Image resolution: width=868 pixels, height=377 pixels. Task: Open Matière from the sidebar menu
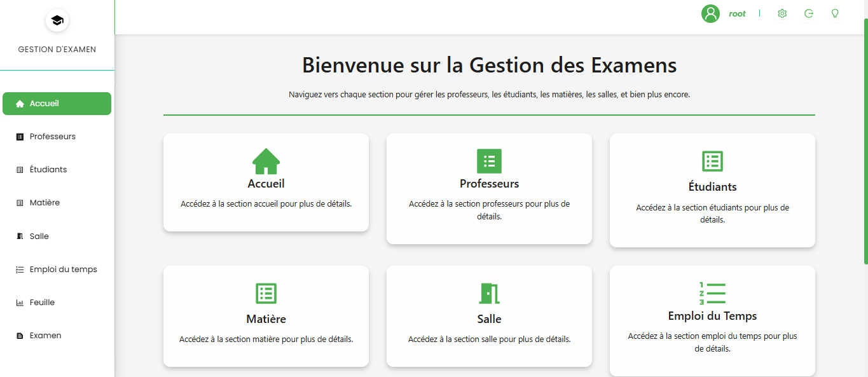(57, 203)
